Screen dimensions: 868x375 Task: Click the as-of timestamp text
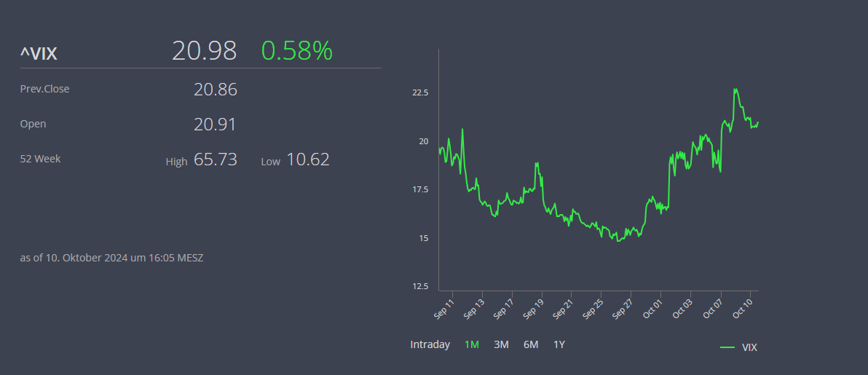111,258
